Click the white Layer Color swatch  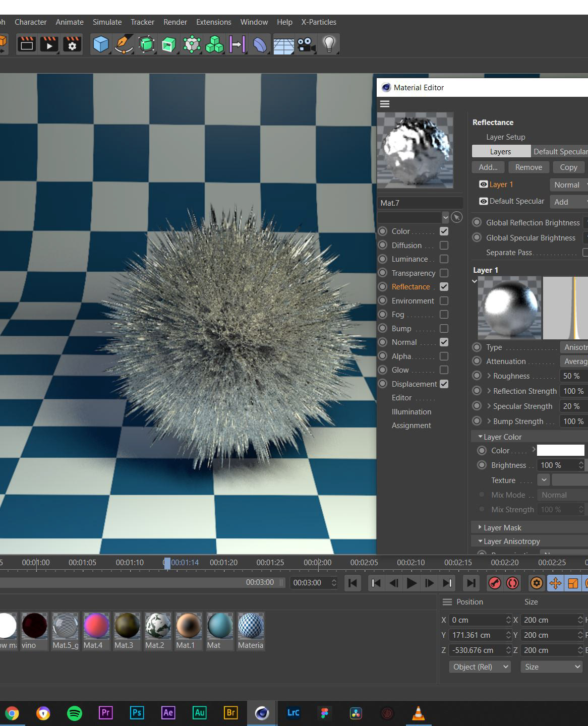[x=560, y=450]
